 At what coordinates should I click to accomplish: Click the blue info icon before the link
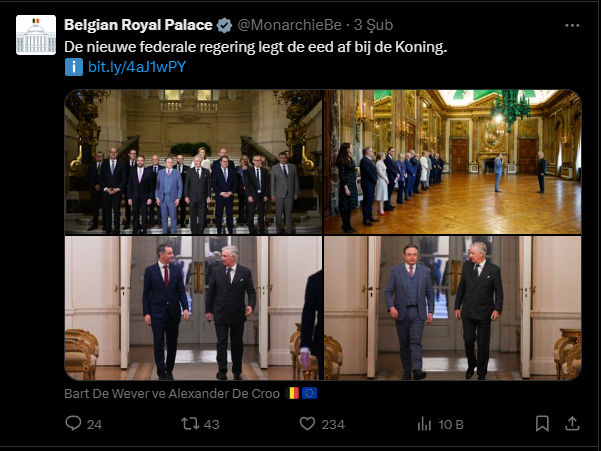click(73, 67)
